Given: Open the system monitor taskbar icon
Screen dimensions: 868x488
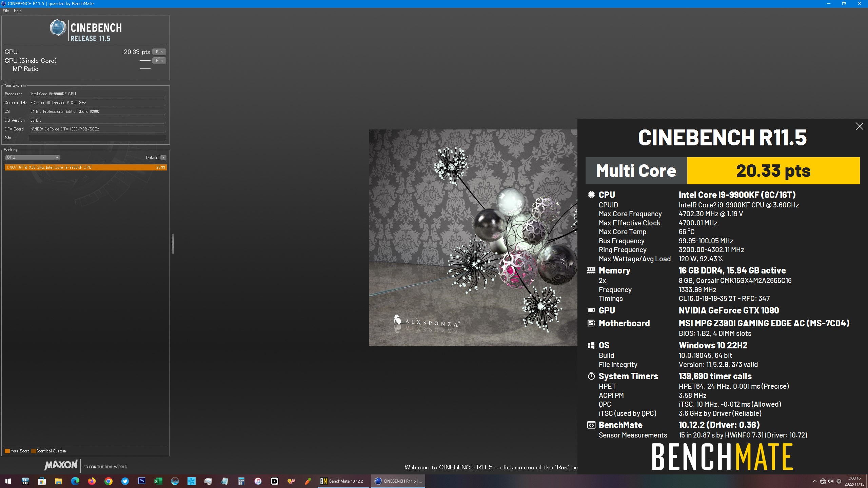Looking at the screenshot, I should pos(208,481).
